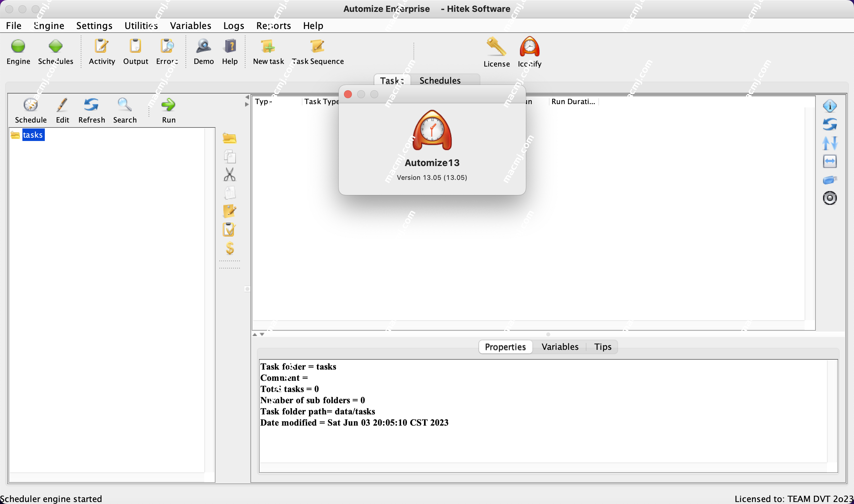This screenshot has height=504, width=854.
Task: Open the Reports menu
Action: pos(273,25)
